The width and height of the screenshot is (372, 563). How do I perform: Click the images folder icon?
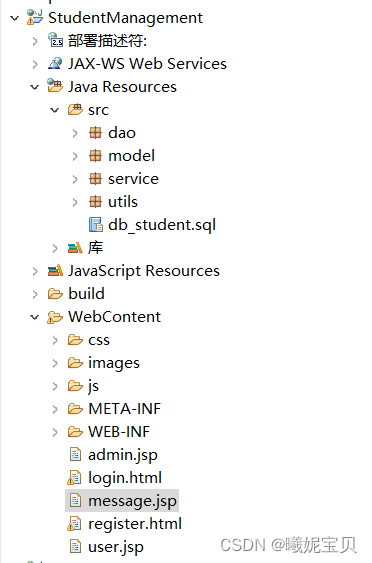click(75, 363)
